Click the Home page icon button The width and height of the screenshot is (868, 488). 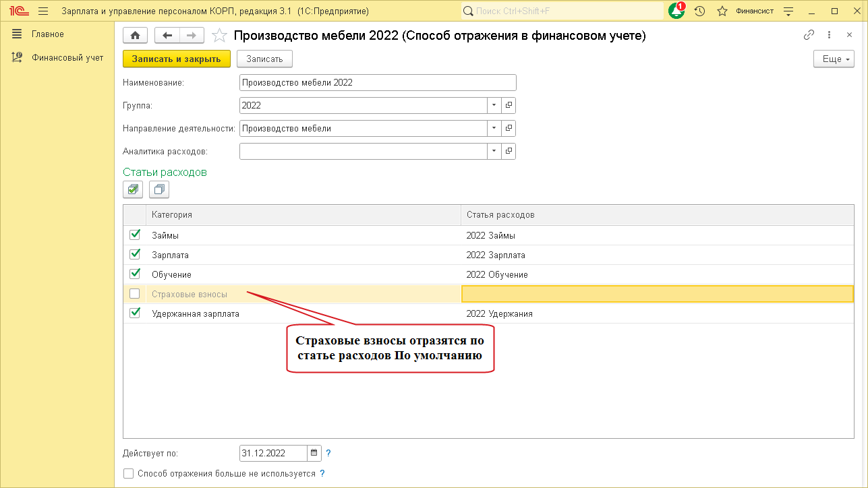(x=135, y=36)
